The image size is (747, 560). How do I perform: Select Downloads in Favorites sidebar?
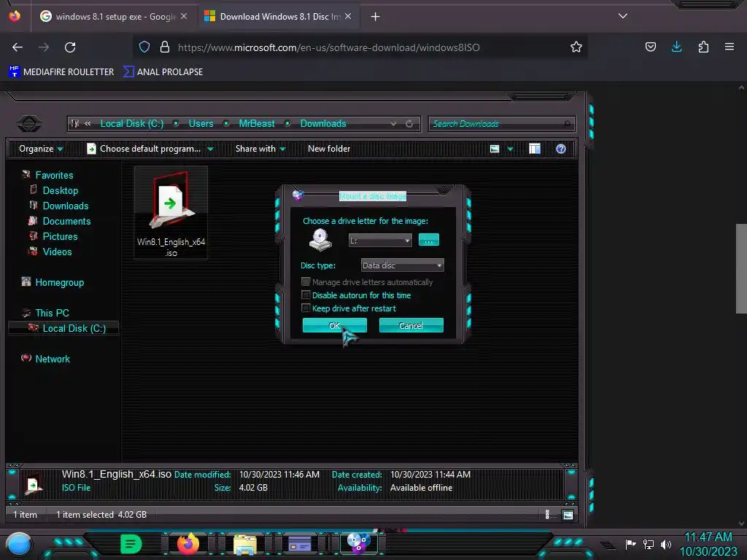tap(65, 206)
